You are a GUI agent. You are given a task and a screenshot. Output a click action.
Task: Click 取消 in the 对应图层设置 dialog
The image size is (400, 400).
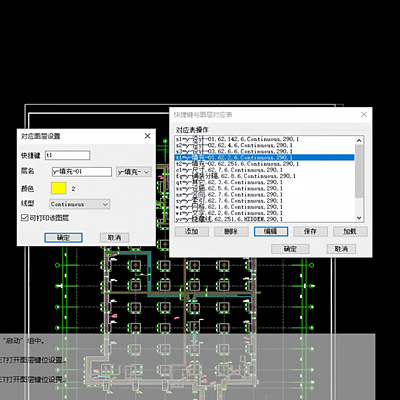[x=114, y=238]
